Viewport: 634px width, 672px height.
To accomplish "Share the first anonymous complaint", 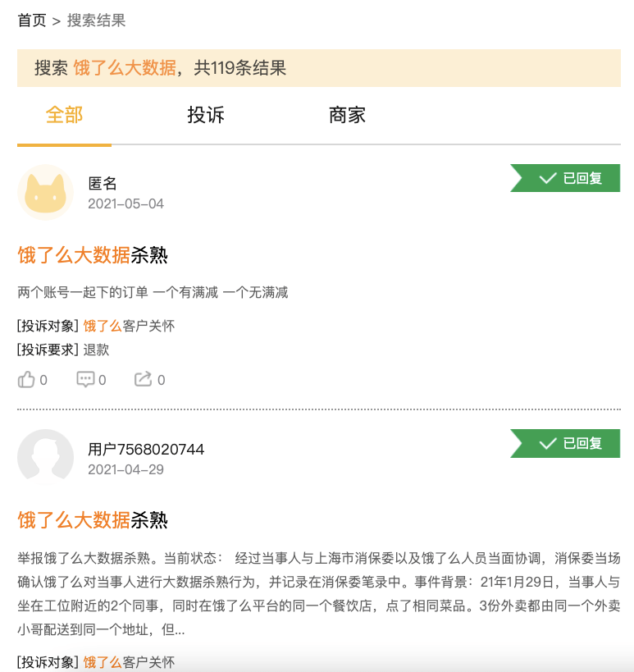I will pyautogui.click(x=149, y=380).
